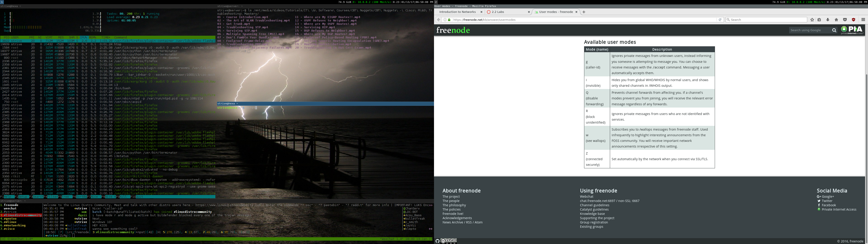Open The philosophy link
The height and width of the screenshot is (244, 868).
point(454,205)
